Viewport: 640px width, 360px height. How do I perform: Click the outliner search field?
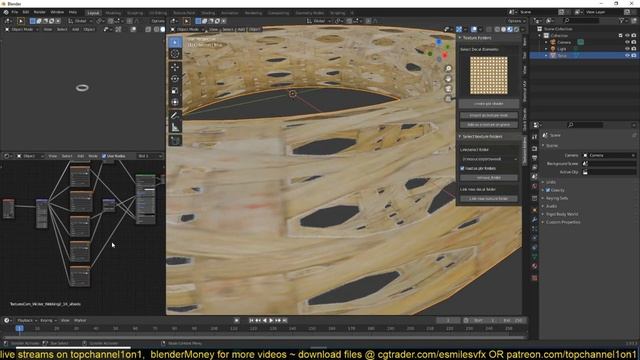pyautogui.click(x=580, y=20)
